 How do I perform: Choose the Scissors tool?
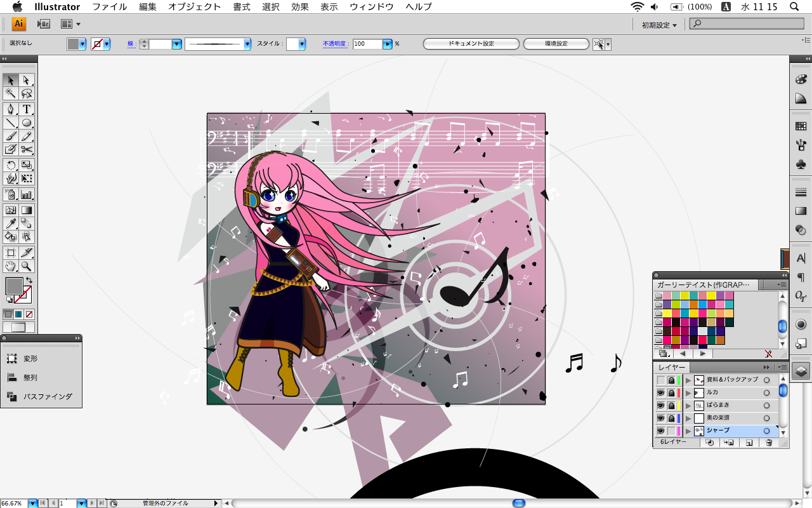tap(27, 149)
